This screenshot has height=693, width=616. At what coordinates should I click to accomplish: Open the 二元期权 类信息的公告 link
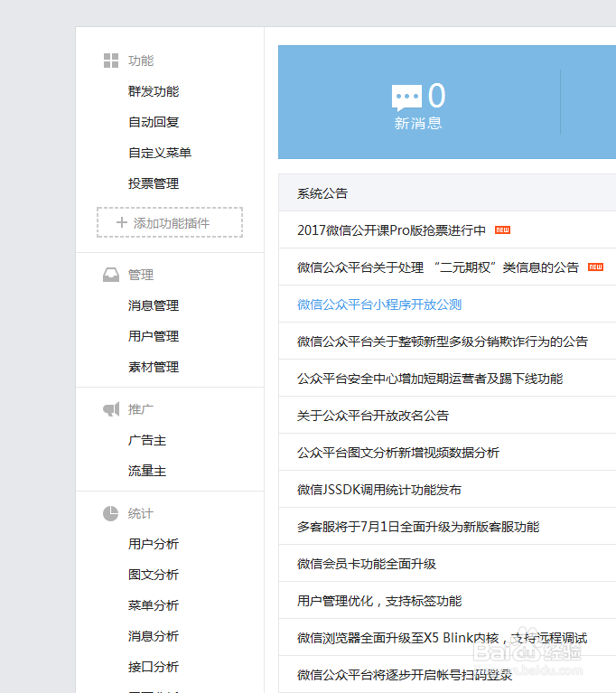point(438,267)
